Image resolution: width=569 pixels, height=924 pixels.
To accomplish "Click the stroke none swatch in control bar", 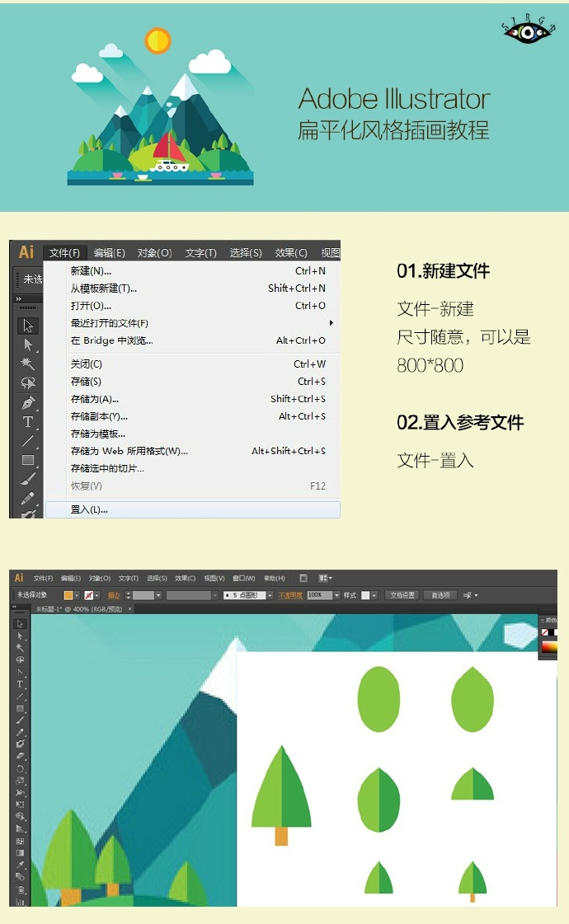I will click(88, 595).
